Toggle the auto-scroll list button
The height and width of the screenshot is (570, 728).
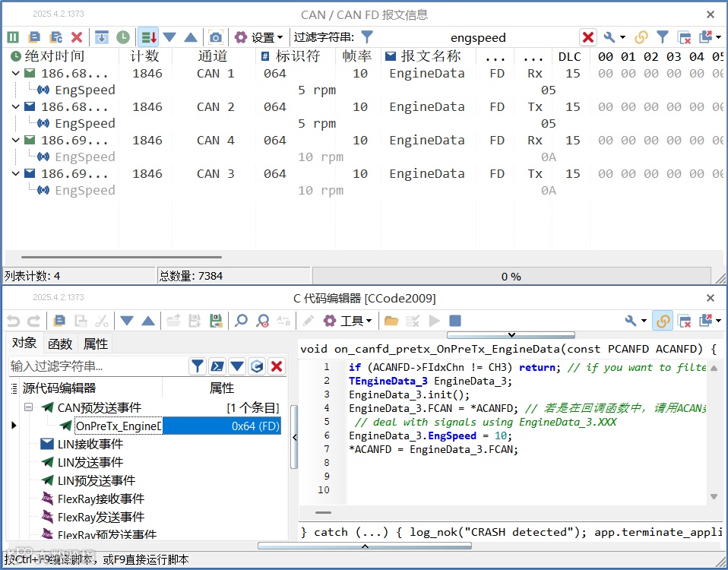(x=149, y=37)
